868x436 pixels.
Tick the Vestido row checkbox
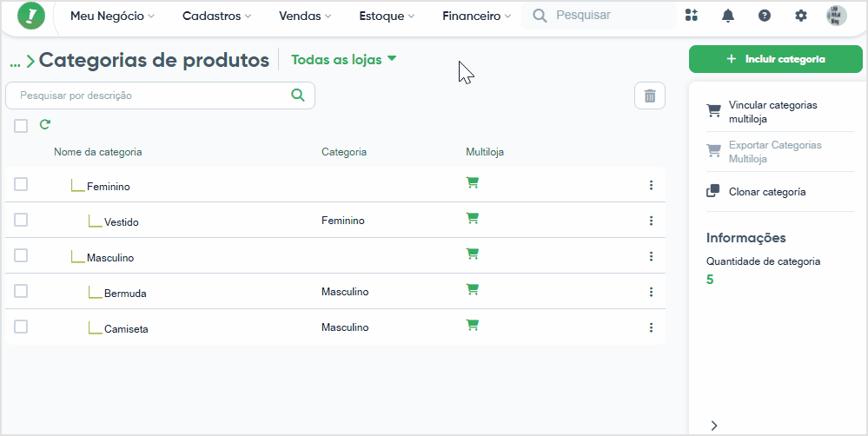click(21, 220)
